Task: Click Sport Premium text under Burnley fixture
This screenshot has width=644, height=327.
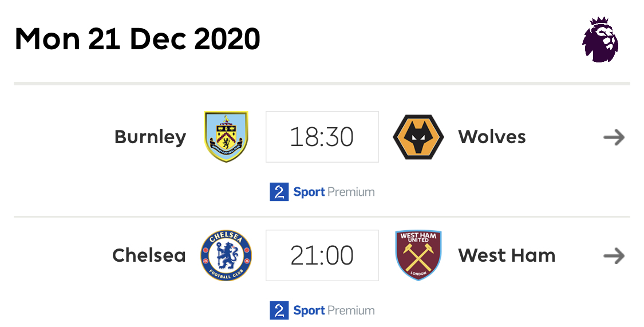Action: pyautogui.click(x=334, y=192)
